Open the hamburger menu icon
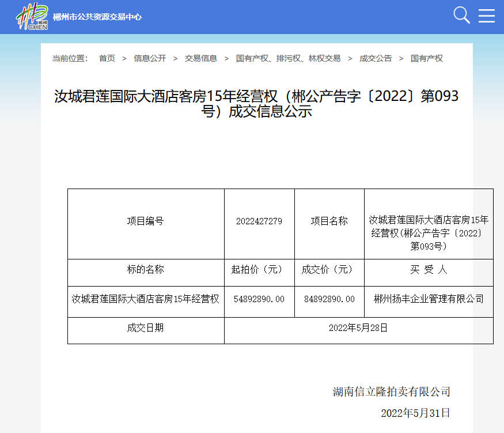 487,16
